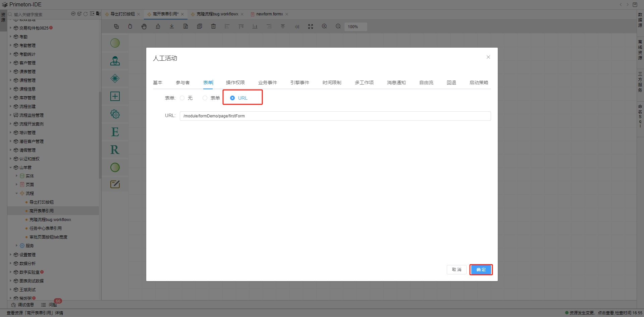
Task: Open the 操作权限 tab
Action: coord(235,83)
